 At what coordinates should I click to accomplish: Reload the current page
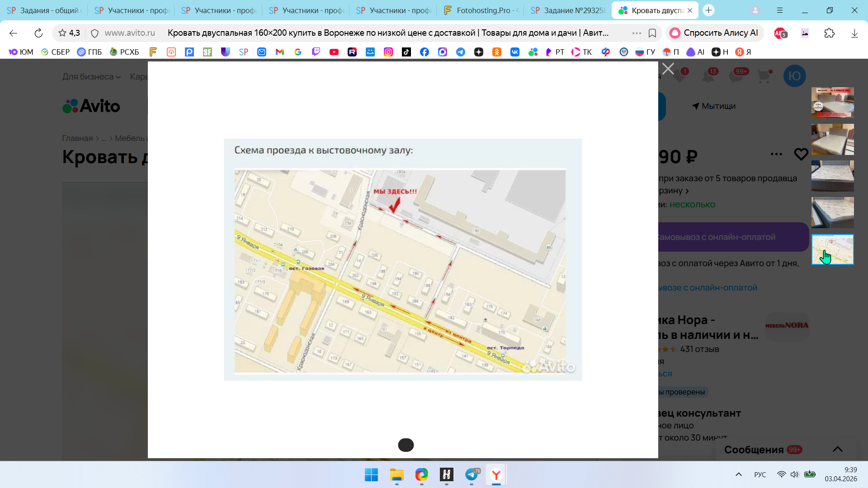pyautogui.click(x=38, y=33)
